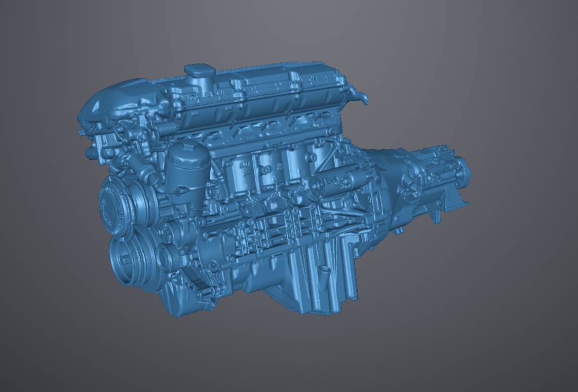
Task: Select the upper fan clutch pulley
Action: (x=117, y=206)
